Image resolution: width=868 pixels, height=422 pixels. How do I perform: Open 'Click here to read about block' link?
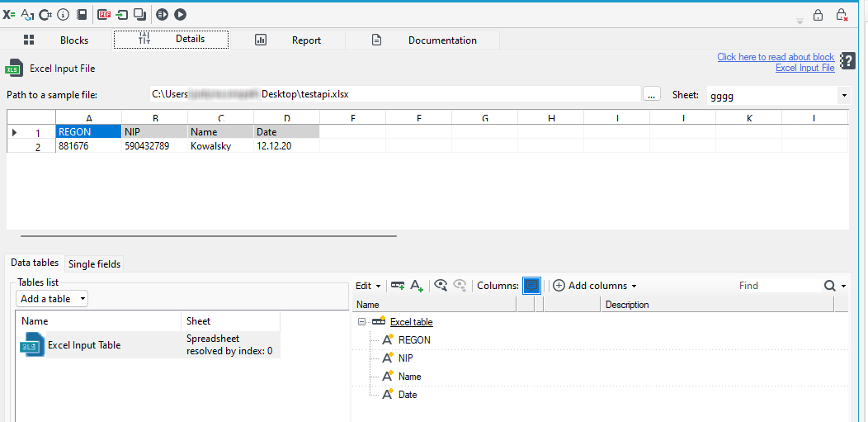[x=776, y=57]
